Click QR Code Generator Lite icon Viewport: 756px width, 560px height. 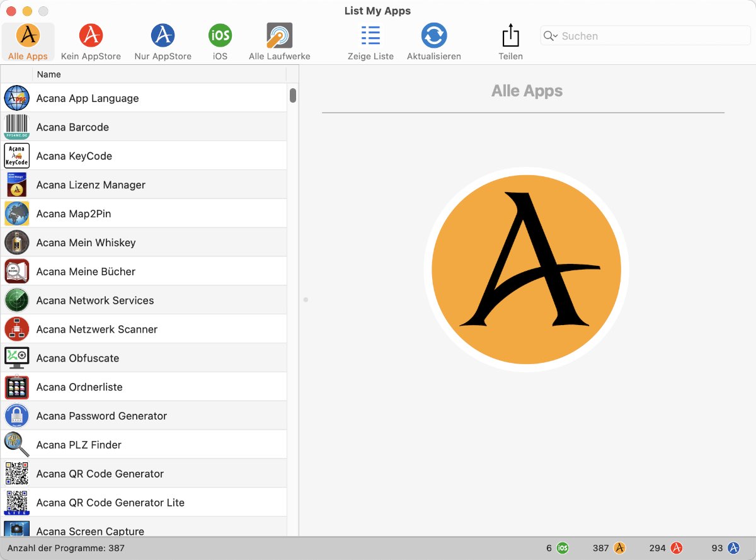17,503
